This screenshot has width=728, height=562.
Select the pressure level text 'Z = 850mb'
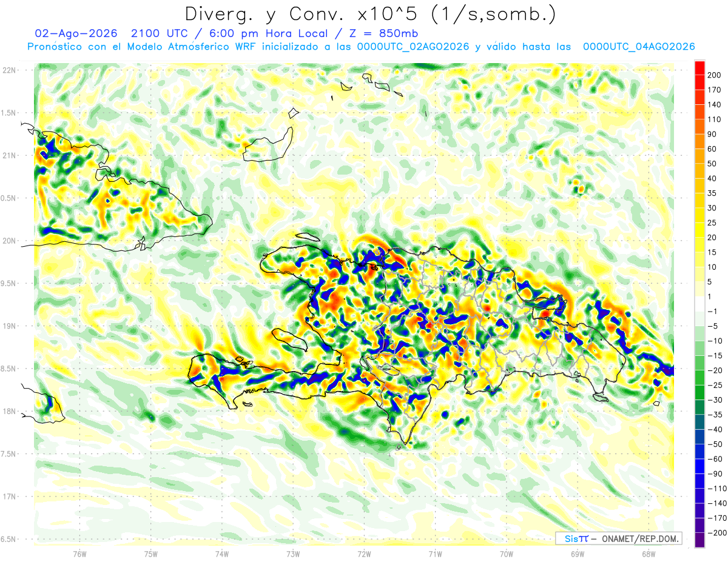tap(383, 33)
